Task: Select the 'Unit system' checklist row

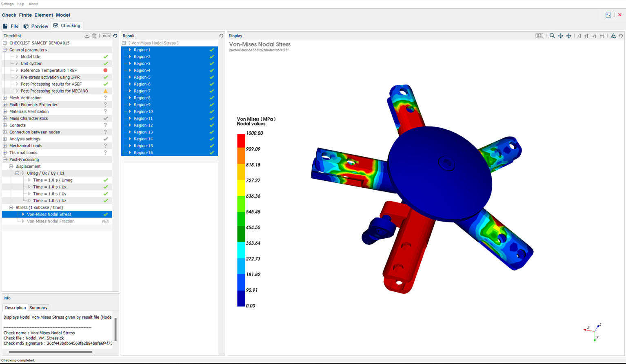Action: (x=57, y=64)
